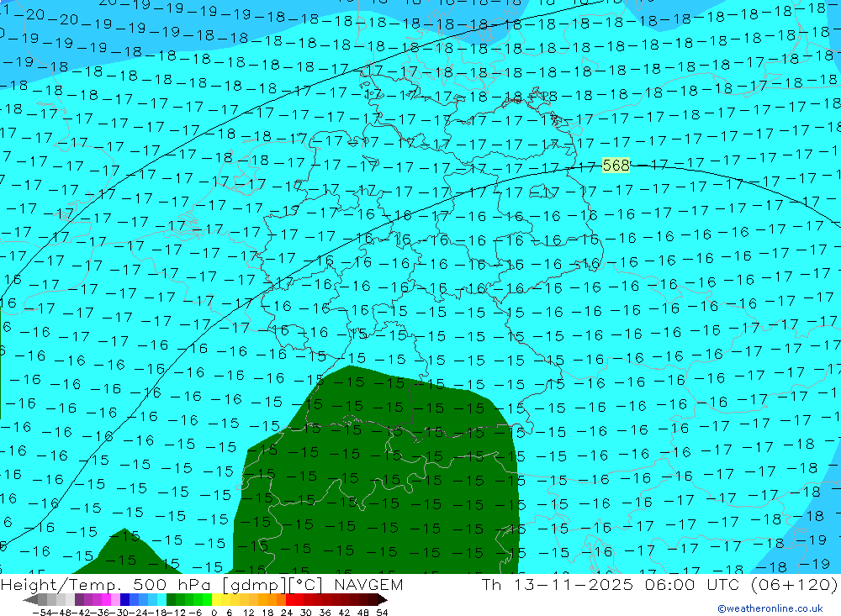Image resolution: width=841 pixels, height=616 pixels.
Task: Click the [gdmp][°C] units label
Action: [x=273, y=585]
